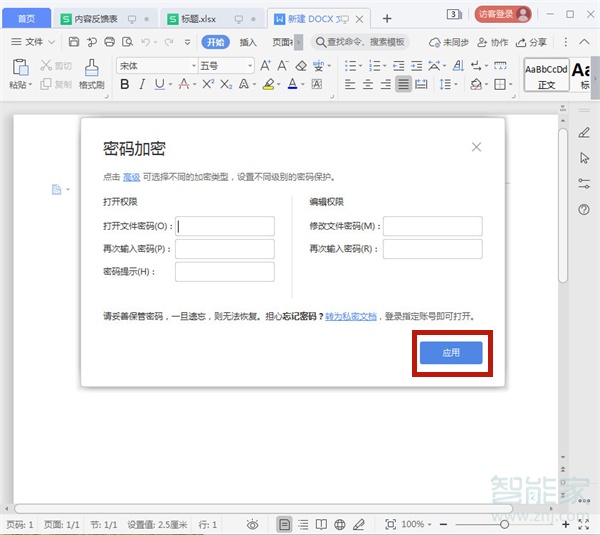The width and height of the screenshot is (600, 535).
Task: Click the text highlight color marker
Action: click(x=269, y=84)
